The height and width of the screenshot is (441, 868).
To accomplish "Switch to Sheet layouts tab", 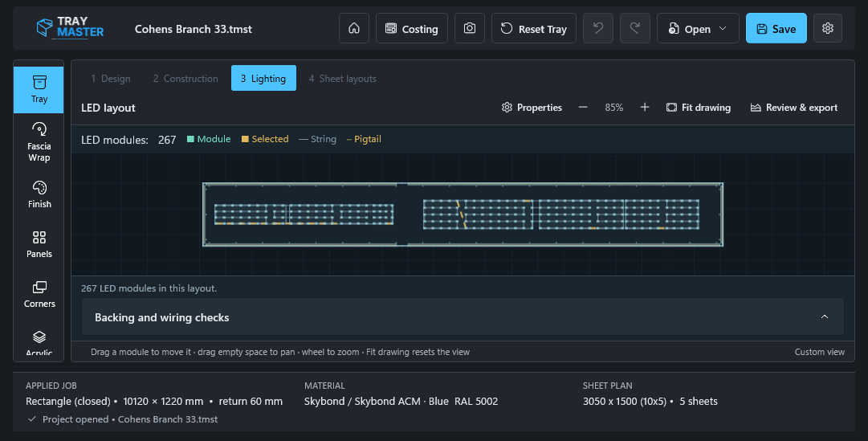I will (343, 78).
